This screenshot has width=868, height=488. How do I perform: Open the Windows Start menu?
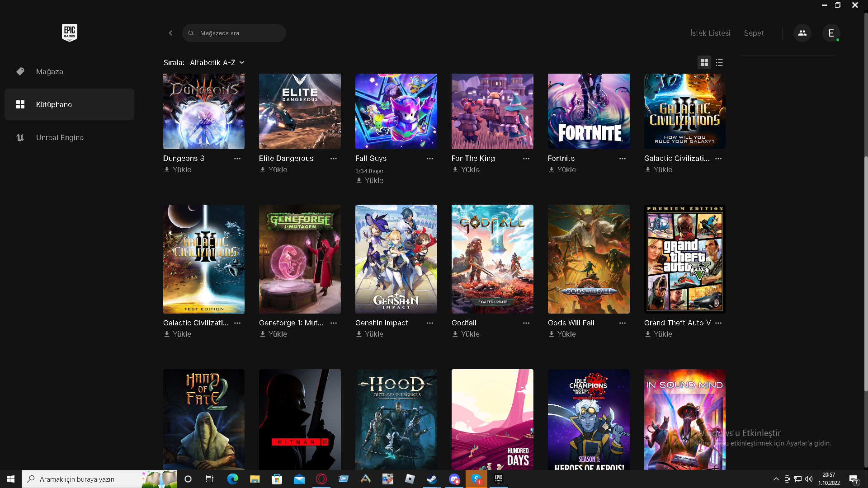pos(11,479)
